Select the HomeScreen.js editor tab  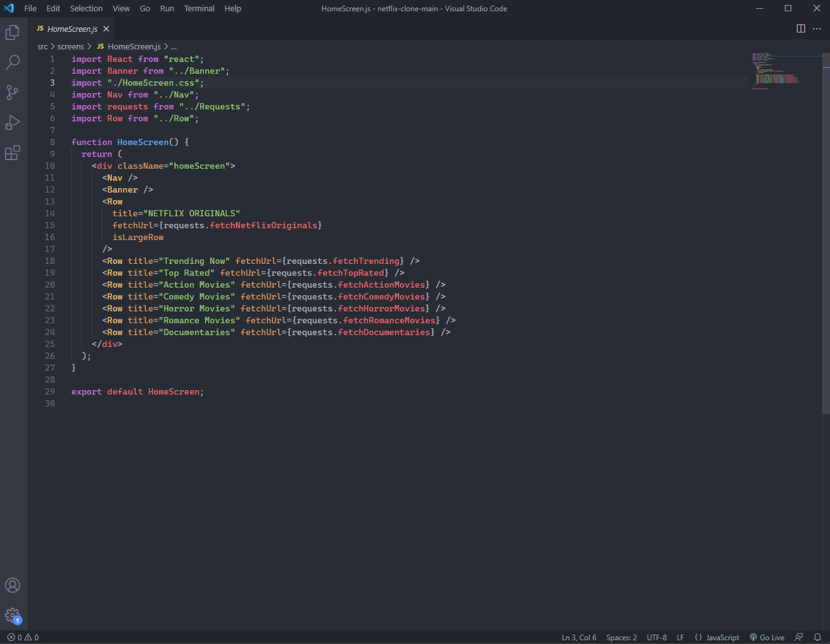tap(72, 29)
